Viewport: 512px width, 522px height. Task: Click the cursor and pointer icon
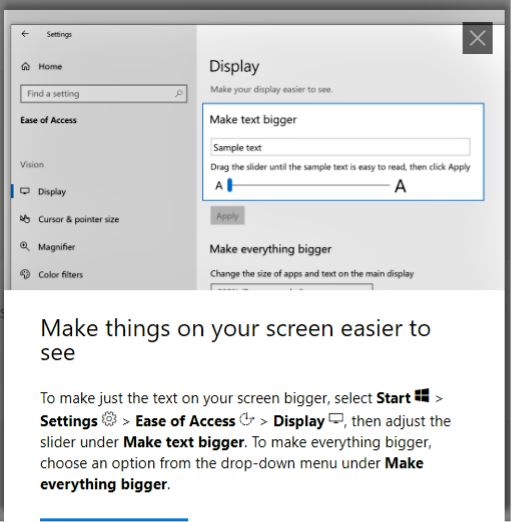[25, 219]
